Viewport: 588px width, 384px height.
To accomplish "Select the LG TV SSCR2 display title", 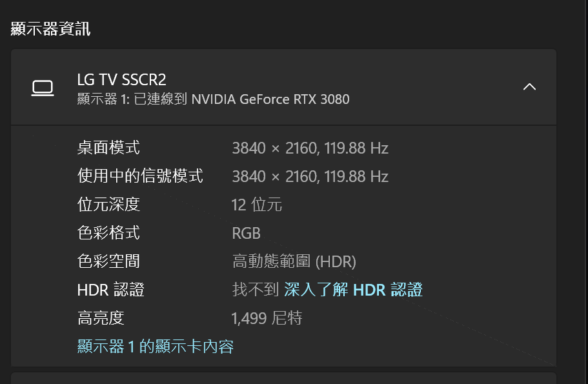I will (121, 80).
